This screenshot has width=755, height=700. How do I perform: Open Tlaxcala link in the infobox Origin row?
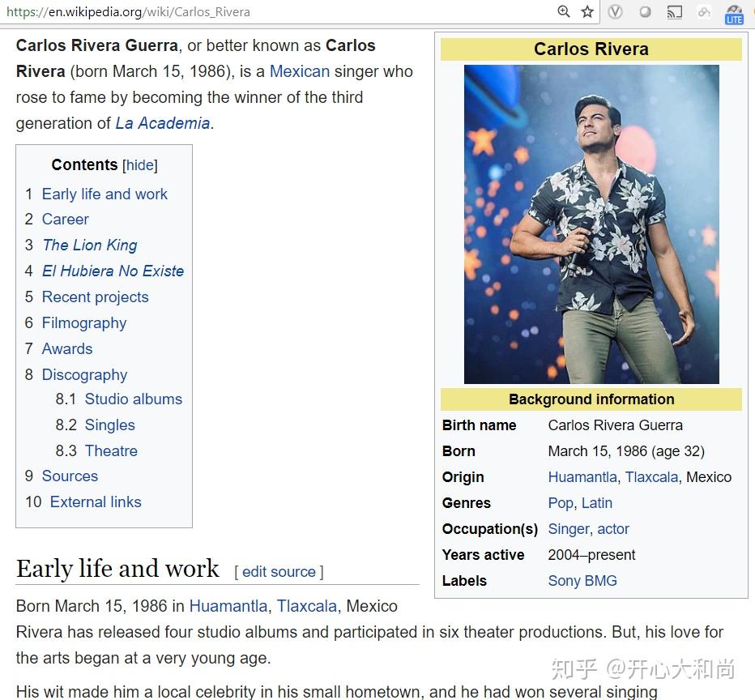[652, 477]
